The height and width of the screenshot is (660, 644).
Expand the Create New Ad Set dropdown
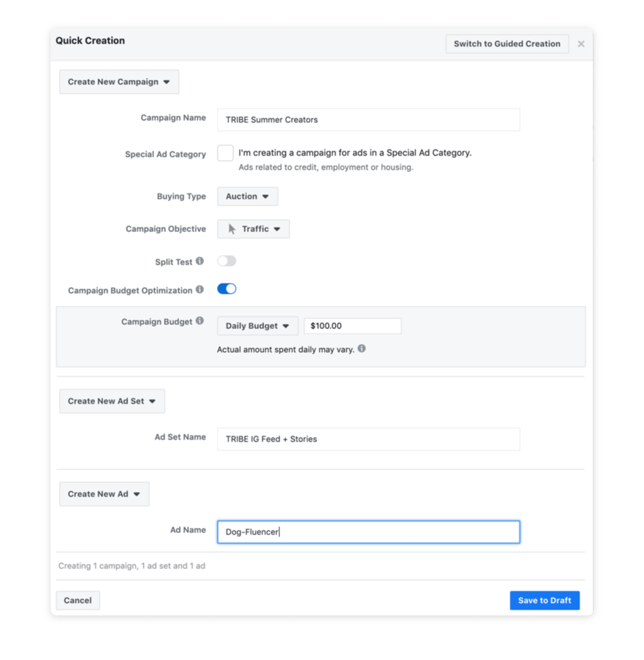[x=112, y=401]
